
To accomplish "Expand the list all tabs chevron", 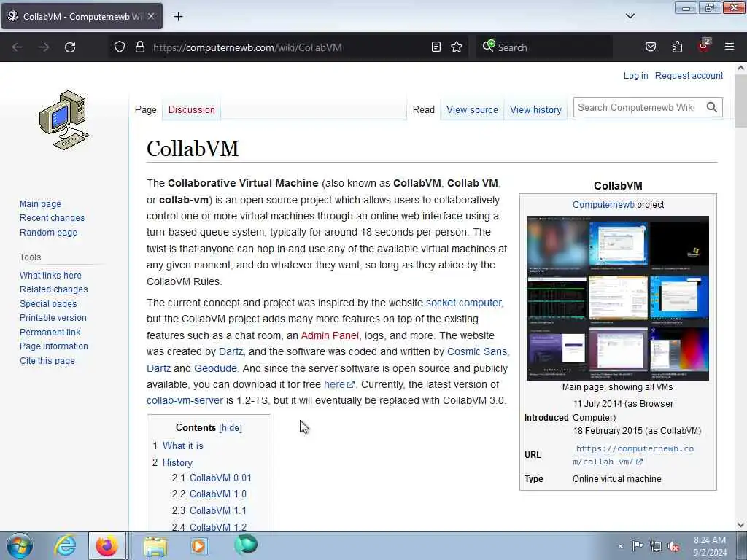I will click(x=630, y=16).
